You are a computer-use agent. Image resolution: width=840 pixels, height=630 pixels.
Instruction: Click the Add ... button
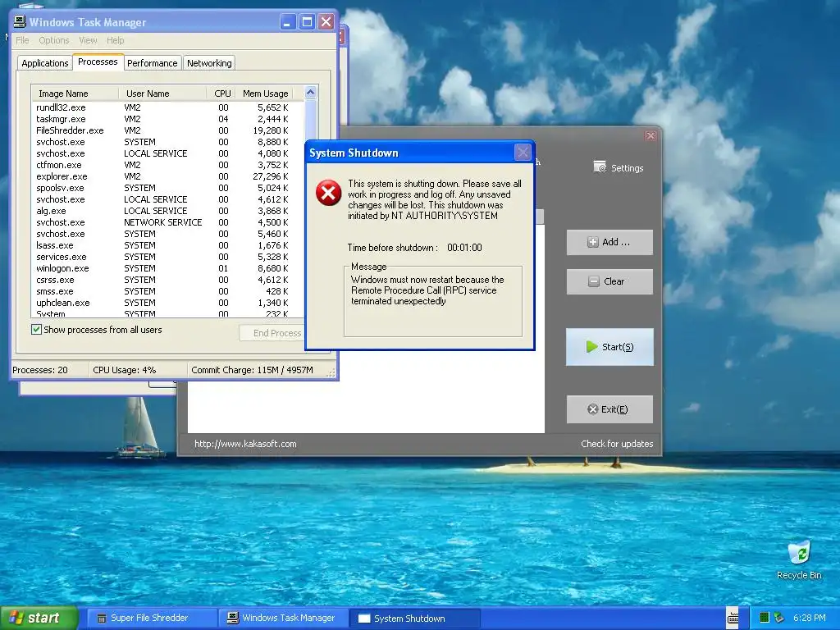pyautogui.click(x=609, y=242)
